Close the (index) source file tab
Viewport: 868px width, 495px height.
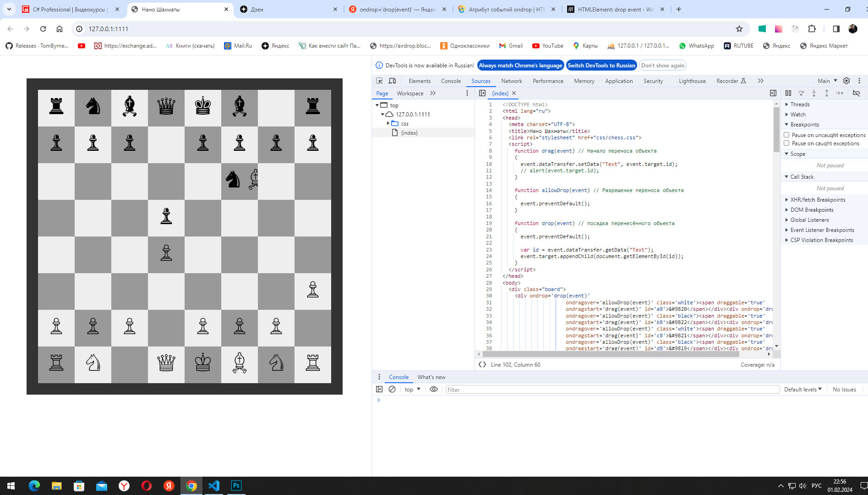[514, 93]
